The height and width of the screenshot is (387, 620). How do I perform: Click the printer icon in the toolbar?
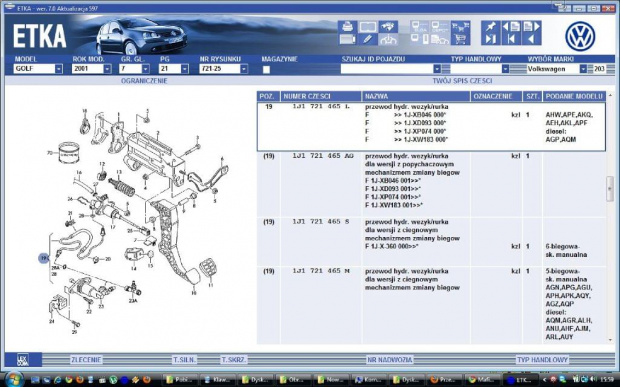348,27
